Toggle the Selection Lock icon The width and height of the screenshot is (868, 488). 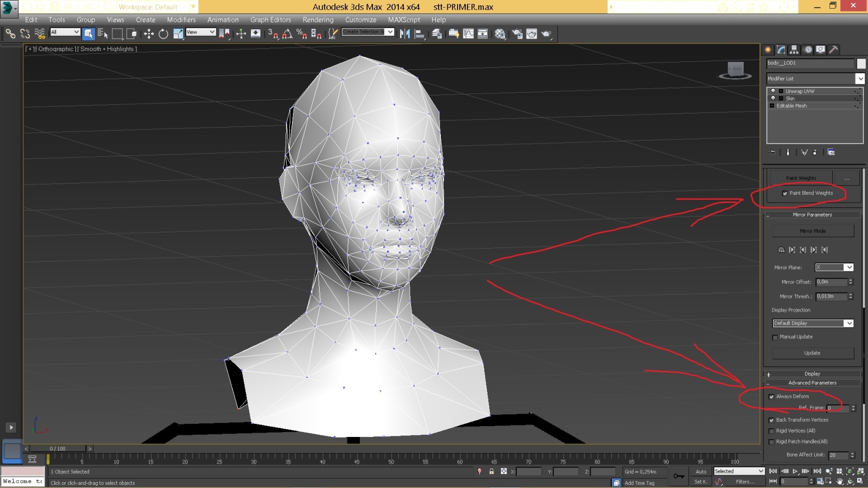(491, 472)
